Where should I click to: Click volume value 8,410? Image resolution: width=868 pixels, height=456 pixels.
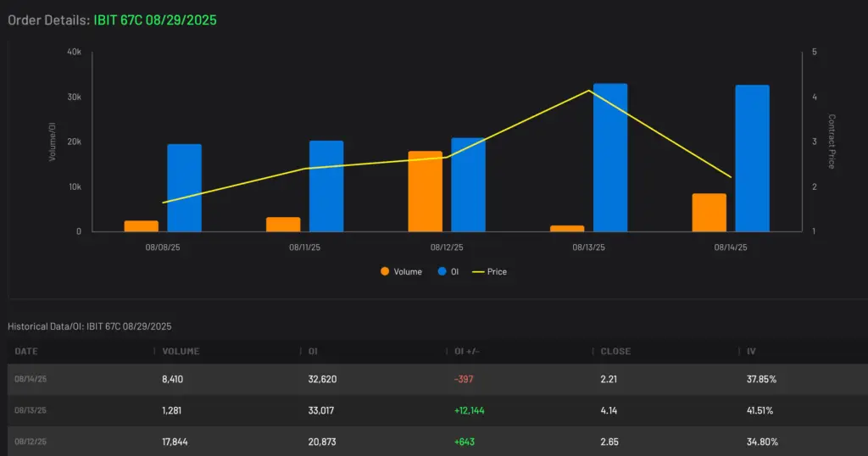[172, 379]
